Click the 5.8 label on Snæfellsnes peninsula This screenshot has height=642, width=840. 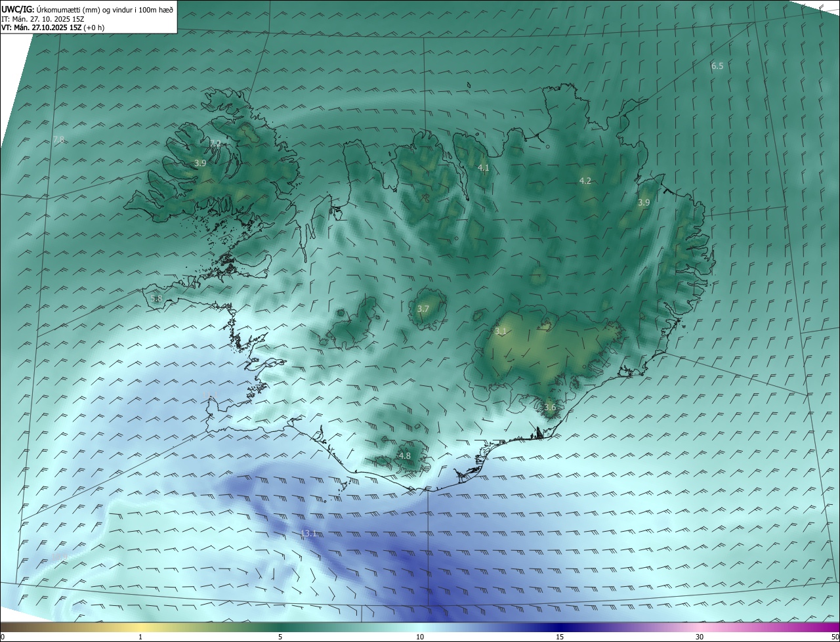point(156,298)
